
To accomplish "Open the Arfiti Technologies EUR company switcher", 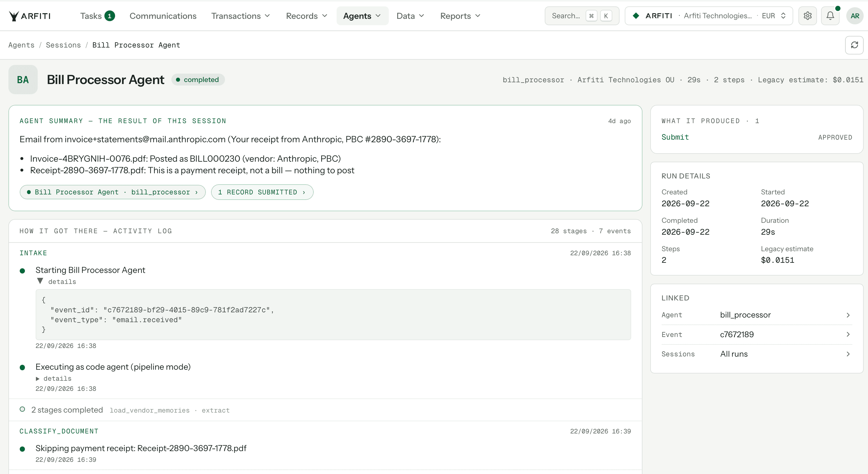I will coord(709,16).
